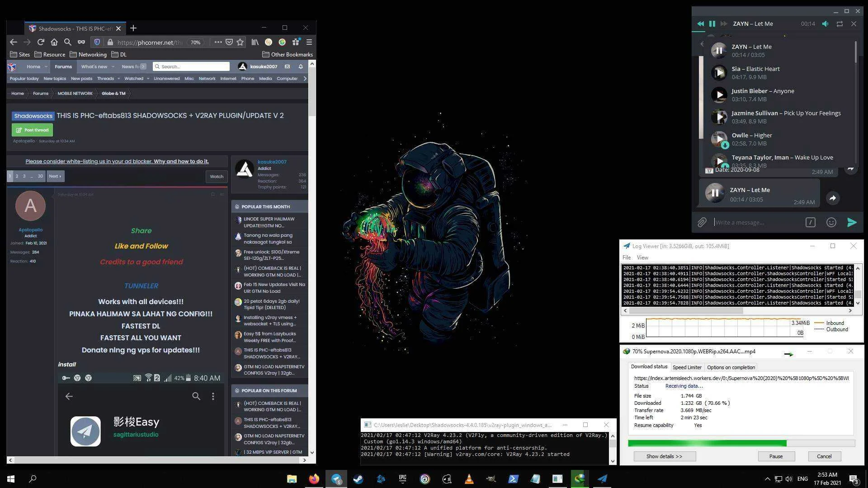
Task: Forward the ZAYN – Let Me message
Action: [x=833, y=198]
